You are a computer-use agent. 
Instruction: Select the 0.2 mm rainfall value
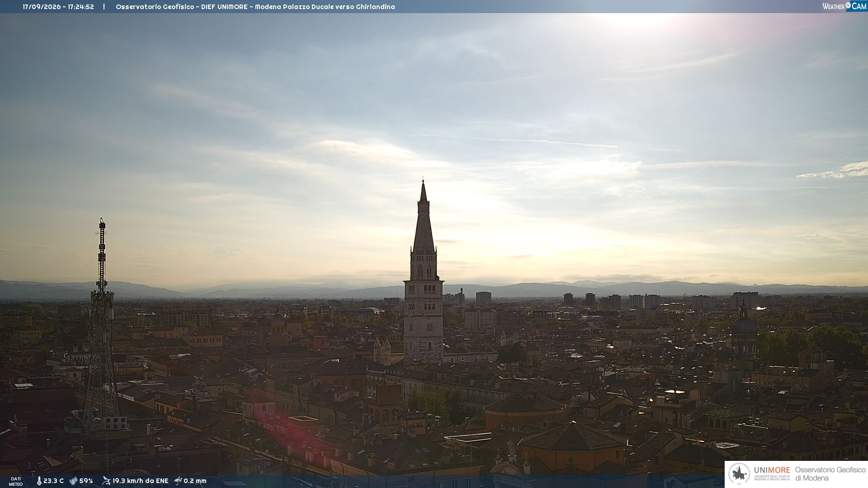pos(195,481)
